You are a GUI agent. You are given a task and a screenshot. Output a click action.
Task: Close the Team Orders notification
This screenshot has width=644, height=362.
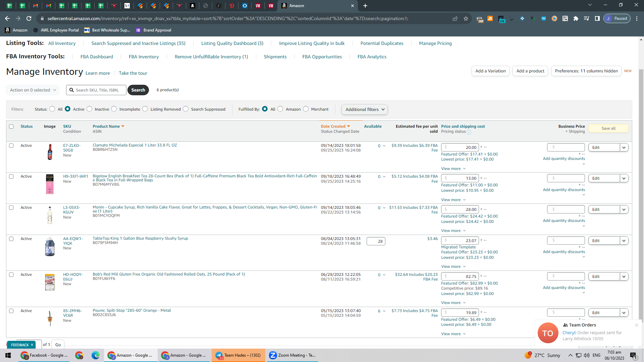click(637, 325)
